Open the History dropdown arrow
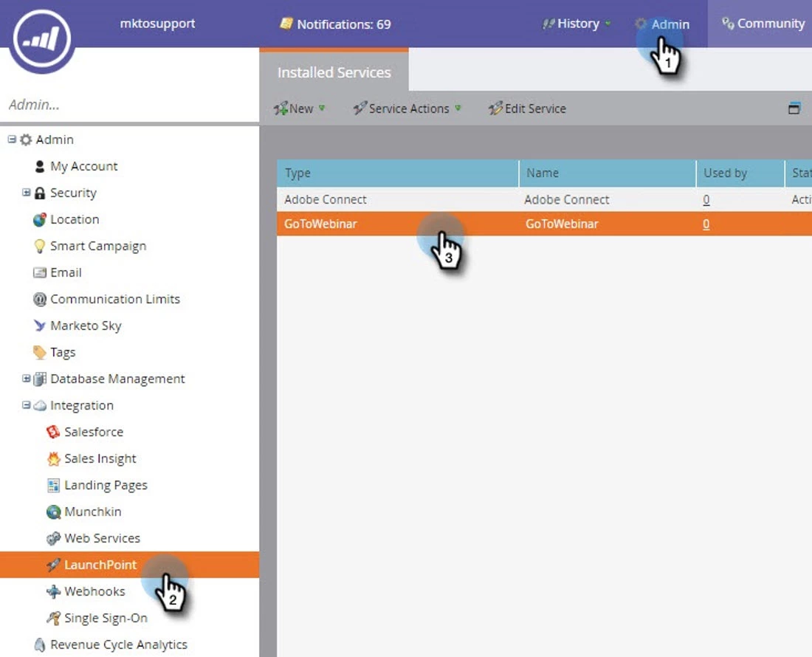This screenshot has height=657, width=812. click(608, 24)
